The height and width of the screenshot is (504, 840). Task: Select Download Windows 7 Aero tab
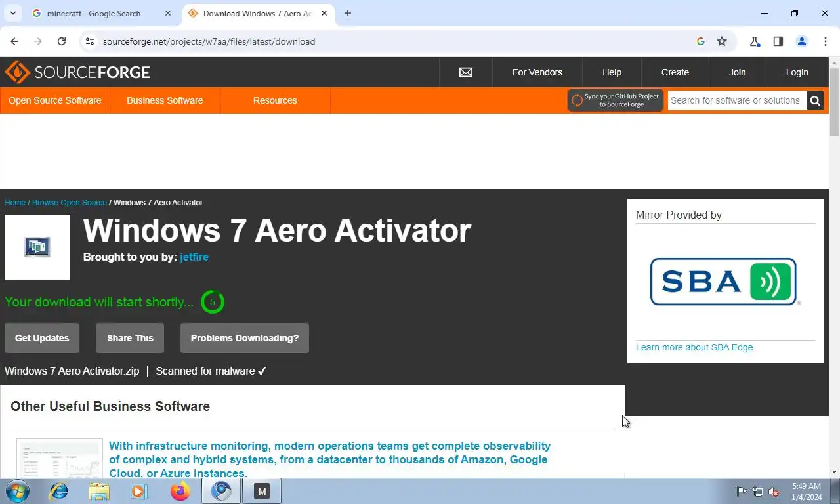pyautogui.click(x=257, y=13)
